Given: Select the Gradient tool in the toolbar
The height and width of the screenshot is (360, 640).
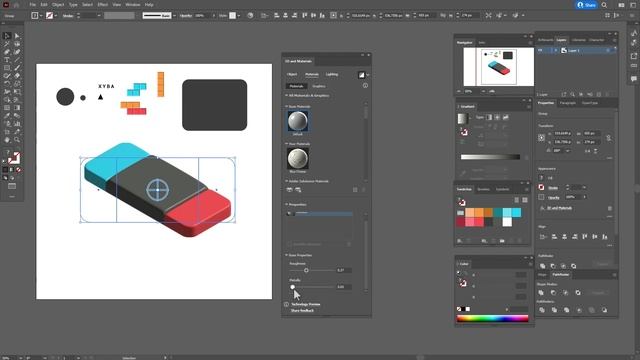Looking at the screenshot, I should (x=17, y=108).
